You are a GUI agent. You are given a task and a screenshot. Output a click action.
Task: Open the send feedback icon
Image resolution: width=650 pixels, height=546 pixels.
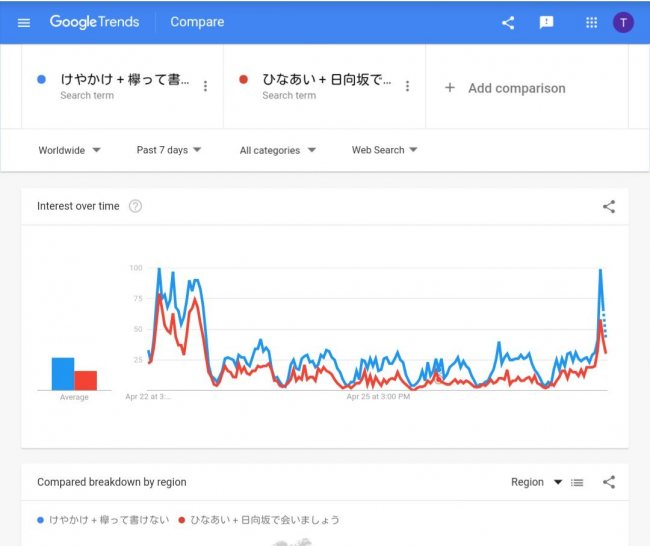coord(546,22)
